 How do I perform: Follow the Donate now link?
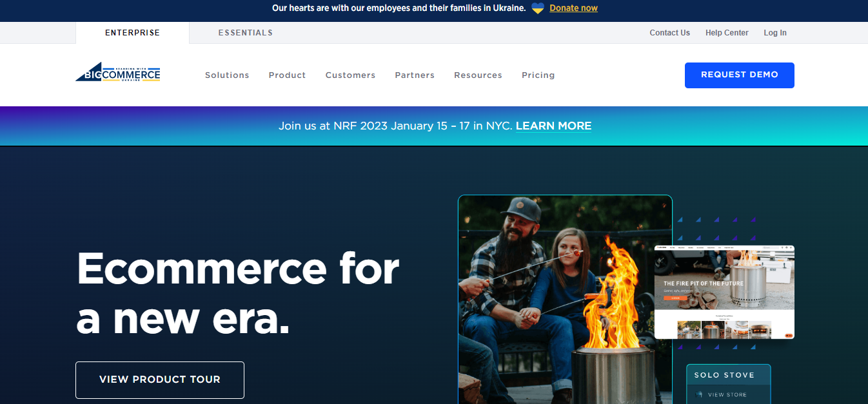click(573, 8)
